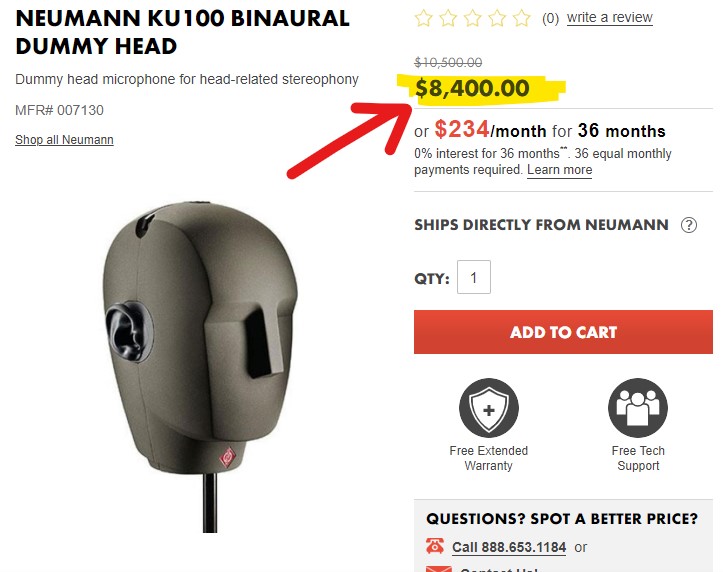Click Learn more about financing

click(x=560, y=170)
